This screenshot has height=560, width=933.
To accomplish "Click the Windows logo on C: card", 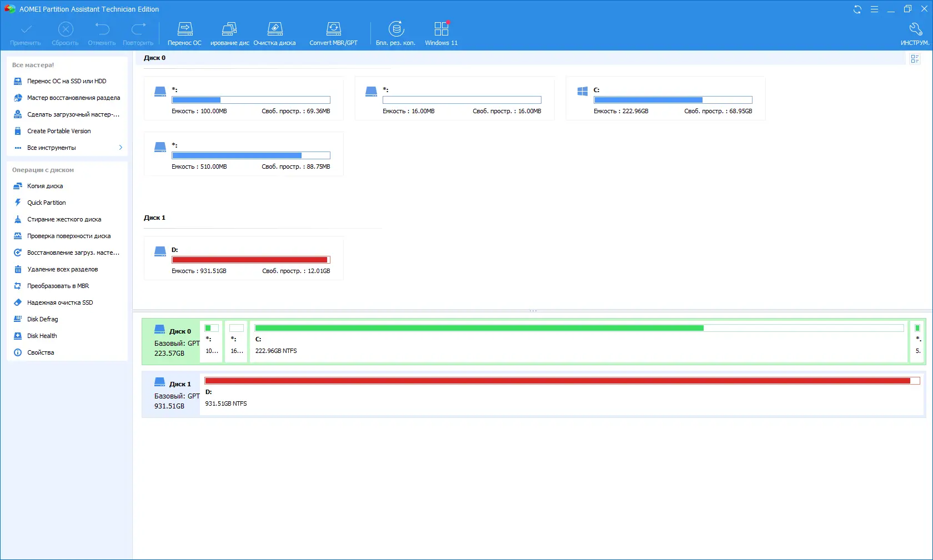I will [x=583, y=92].
